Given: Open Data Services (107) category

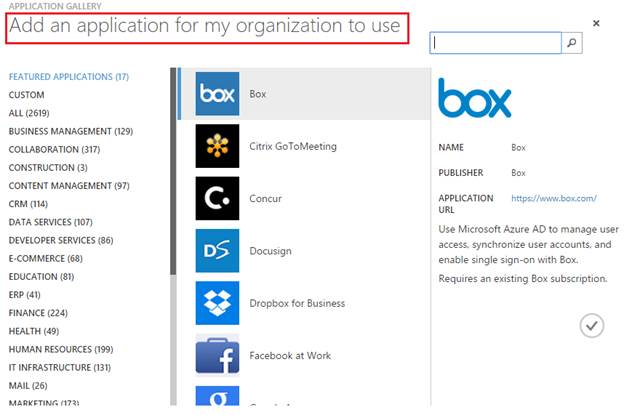Looking at the screenshot, I should point(50,222).
